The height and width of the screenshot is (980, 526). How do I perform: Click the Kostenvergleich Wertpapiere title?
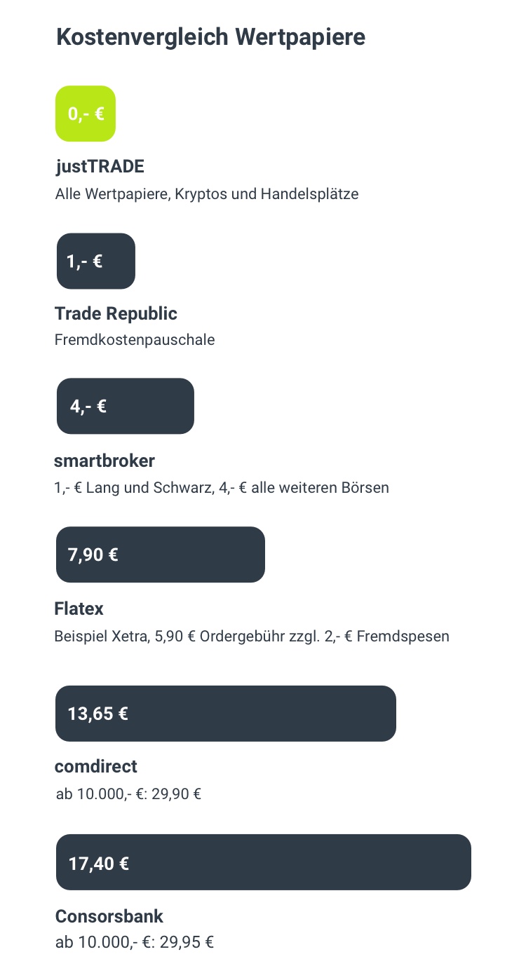[x=211, y=36]
